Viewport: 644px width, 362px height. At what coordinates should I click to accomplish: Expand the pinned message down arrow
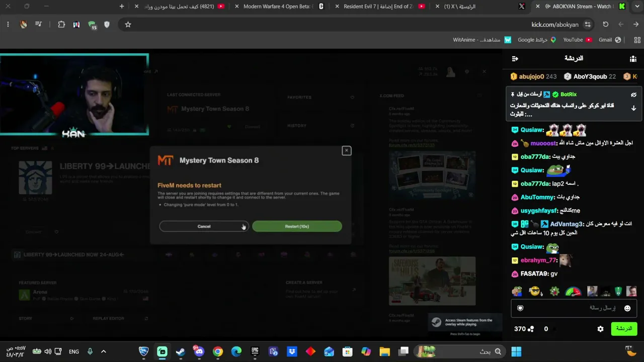633,108
